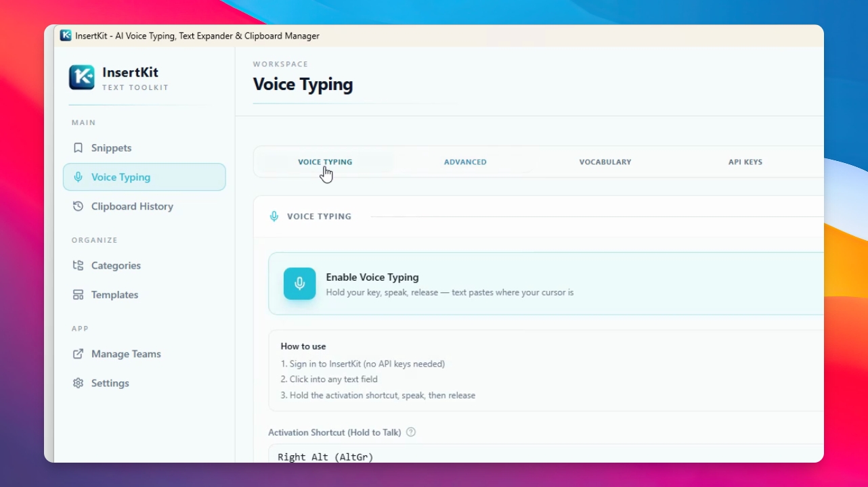
Task: Click the Snippets bookmark icon
Action: [78, 148]
